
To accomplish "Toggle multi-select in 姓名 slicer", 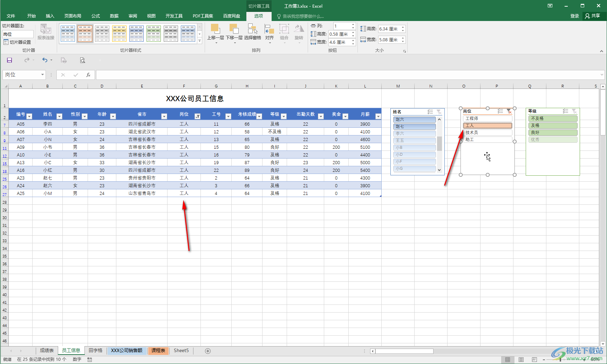I will point(430,112).
